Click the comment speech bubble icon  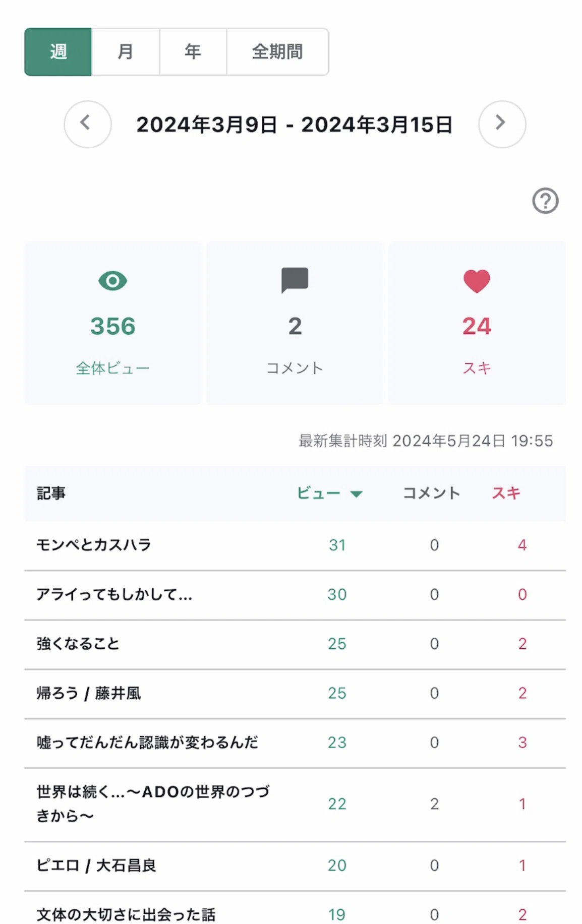[x=295, y=280]
